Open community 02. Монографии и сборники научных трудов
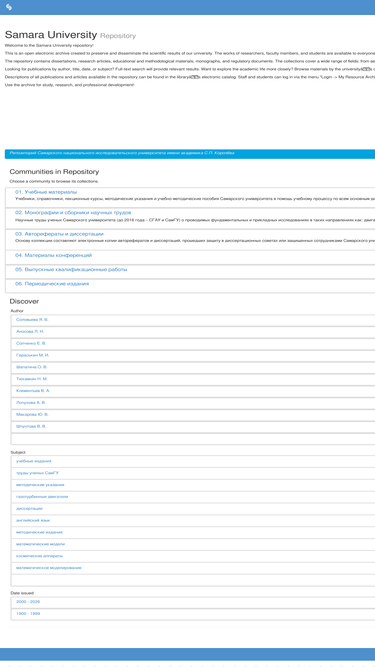The height and width of the screenshot is (667, 375). tap(73, 213)
